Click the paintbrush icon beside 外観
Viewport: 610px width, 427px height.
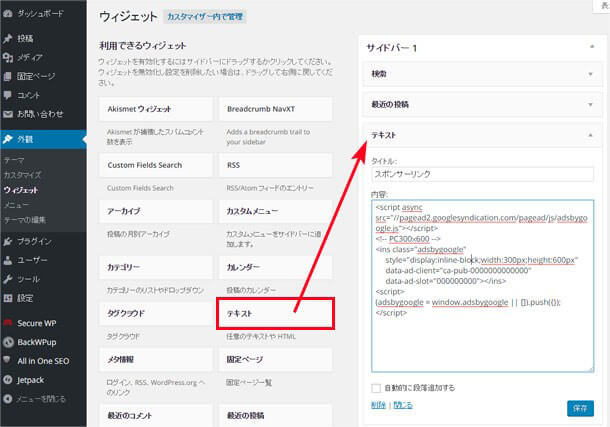[x=8, y=139]
